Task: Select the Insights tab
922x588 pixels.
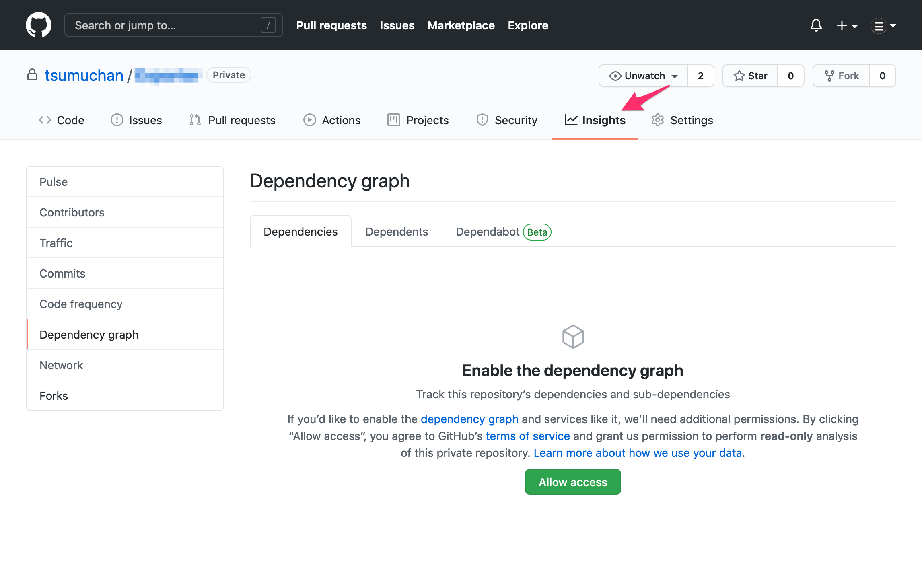Action: click(595, 120)
